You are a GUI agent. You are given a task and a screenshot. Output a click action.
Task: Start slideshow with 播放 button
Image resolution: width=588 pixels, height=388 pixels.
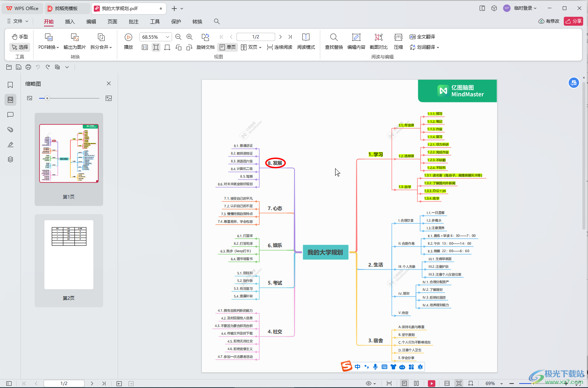(x=128, y=41)
